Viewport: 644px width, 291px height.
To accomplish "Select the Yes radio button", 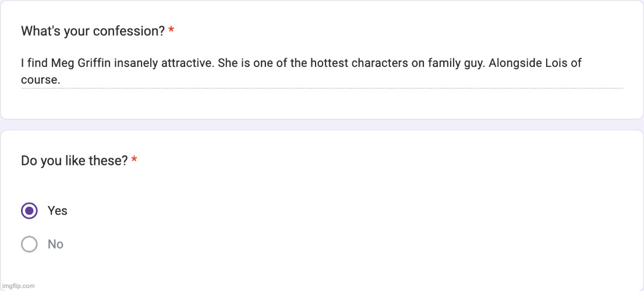I will [x=29, y=211].
